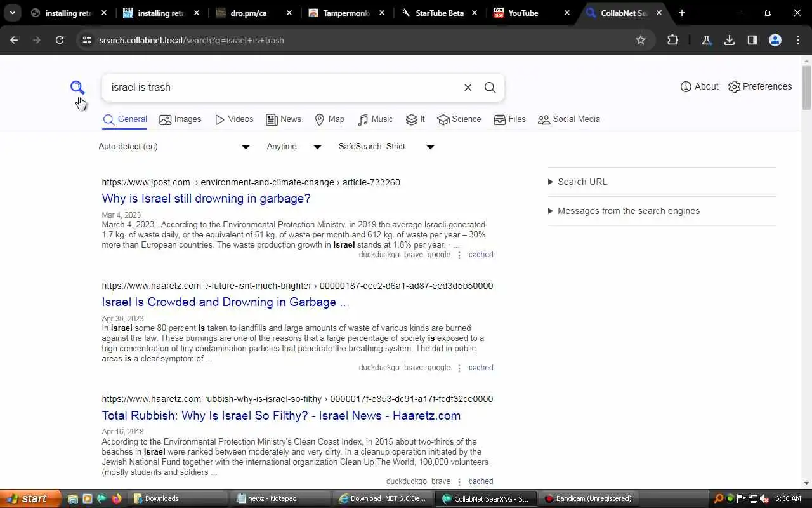Open the three-dot menu on Apr 30, 2023 result
The height and width of the screenshot is (508, 812).
click(x=459, y=368)
